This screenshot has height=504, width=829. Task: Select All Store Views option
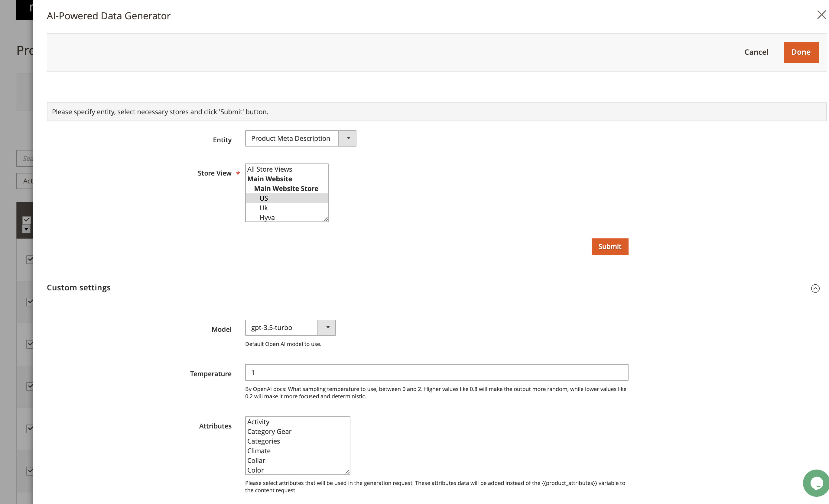click(x=287, y=169)
